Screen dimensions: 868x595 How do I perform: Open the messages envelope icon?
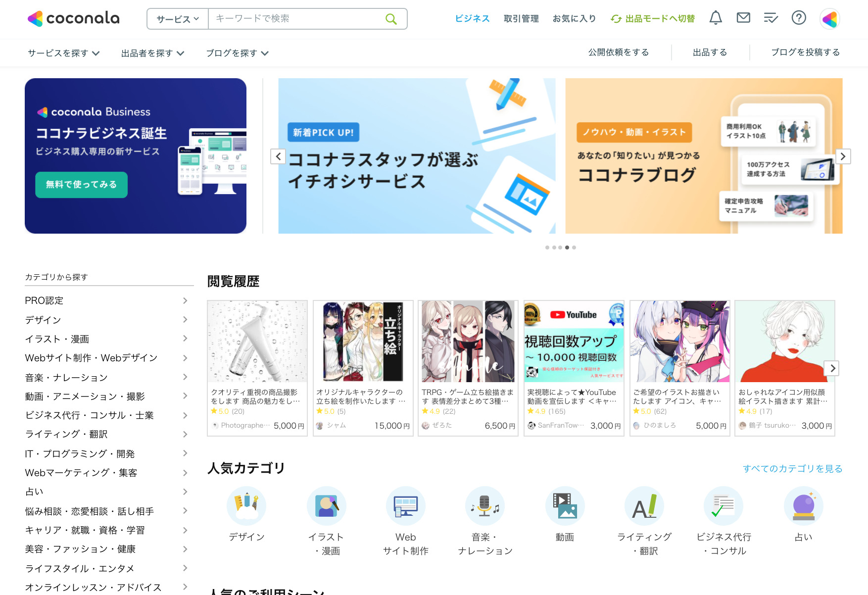[x=743, y=18]
